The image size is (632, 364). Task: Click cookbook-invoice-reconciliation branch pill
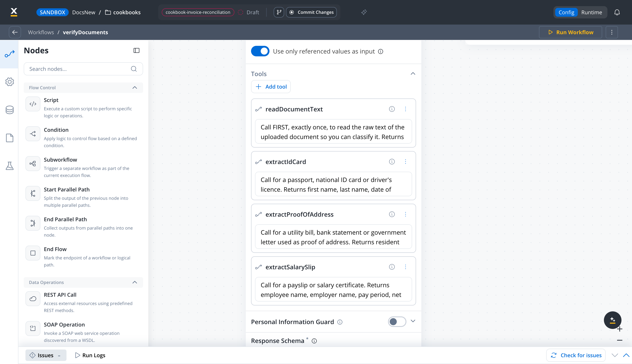[198, 12]
